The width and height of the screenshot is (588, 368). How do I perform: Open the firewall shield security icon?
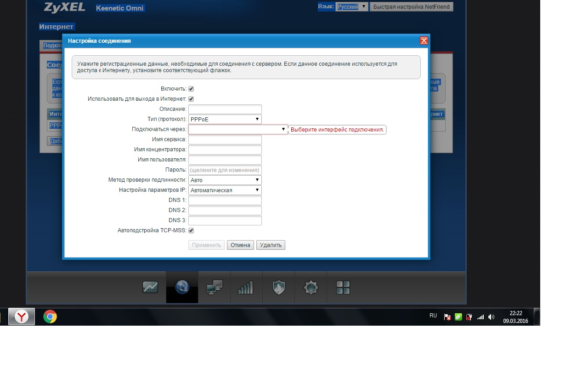279,287
